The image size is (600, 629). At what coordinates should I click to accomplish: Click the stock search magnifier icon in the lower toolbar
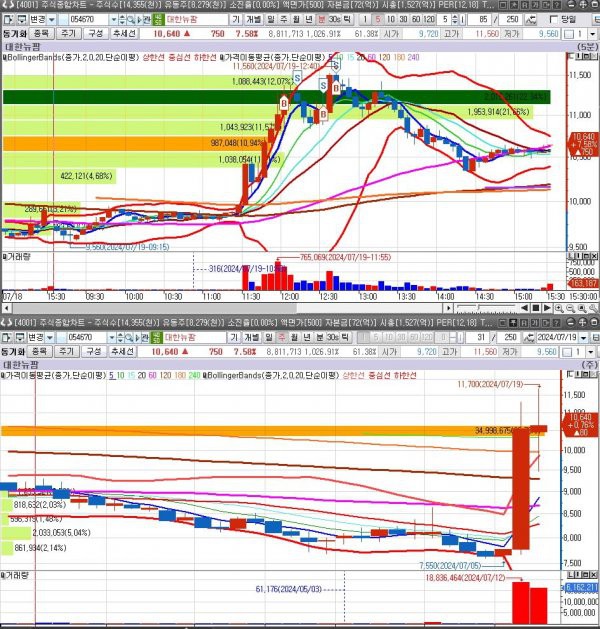[x=129, y=337]
